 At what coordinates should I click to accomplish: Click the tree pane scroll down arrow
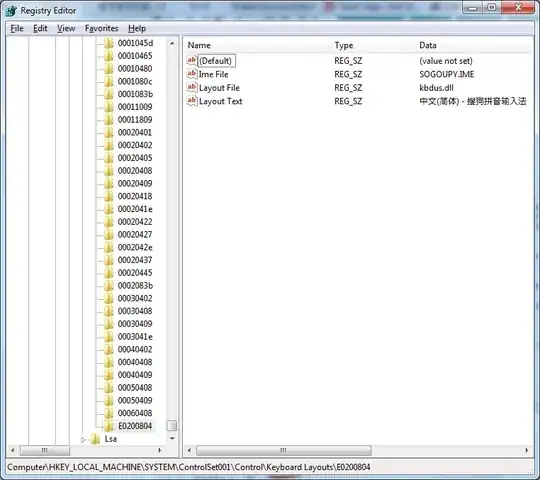point(172,438)
